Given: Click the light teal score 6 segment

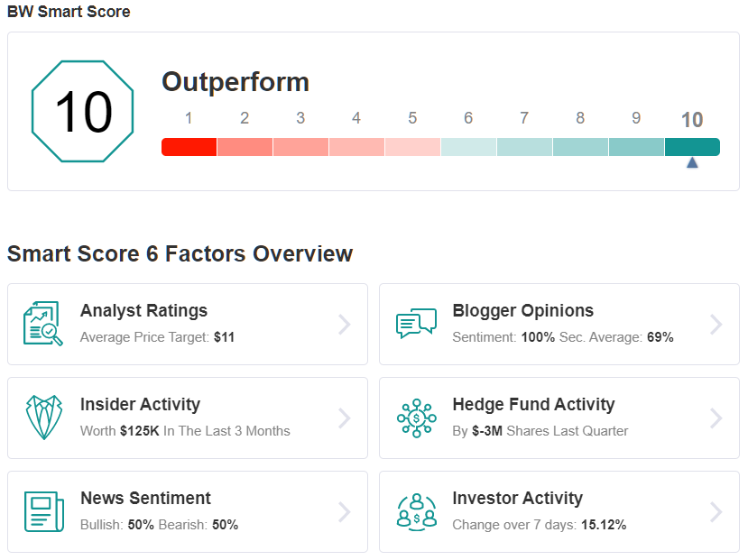Looking at the screenshot, I should pyautogui.click(x=468, y=147).
